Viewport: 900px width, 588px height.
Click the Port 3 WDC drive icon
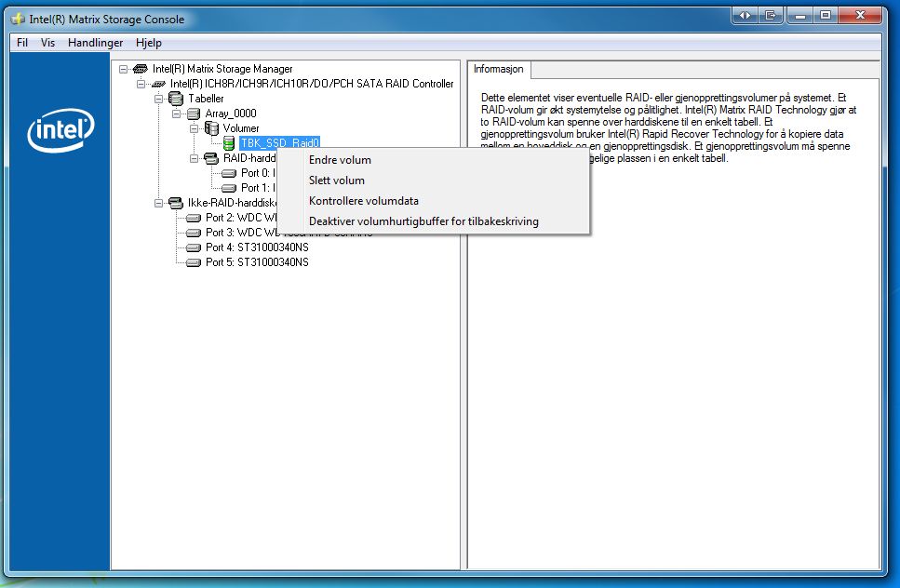[x=194, y=233]
